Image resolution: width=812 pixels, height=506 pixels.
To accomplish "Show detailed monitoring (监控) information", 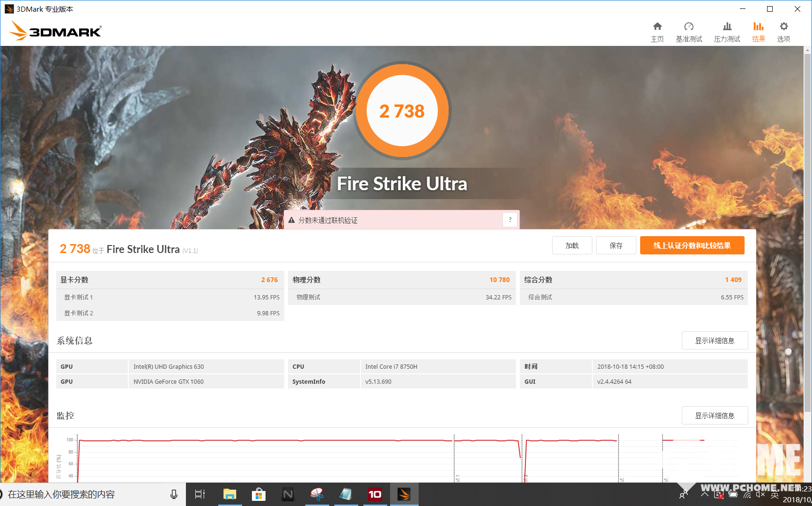I will pos(714,416).
